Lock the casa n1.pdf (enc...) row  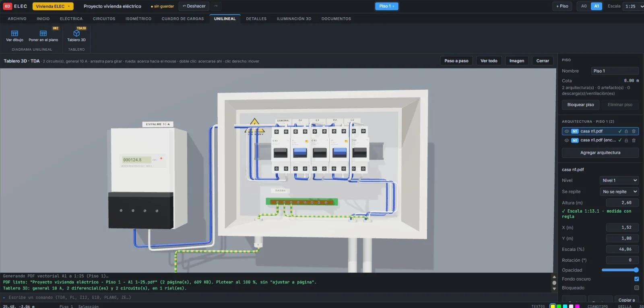coord(626,141)
